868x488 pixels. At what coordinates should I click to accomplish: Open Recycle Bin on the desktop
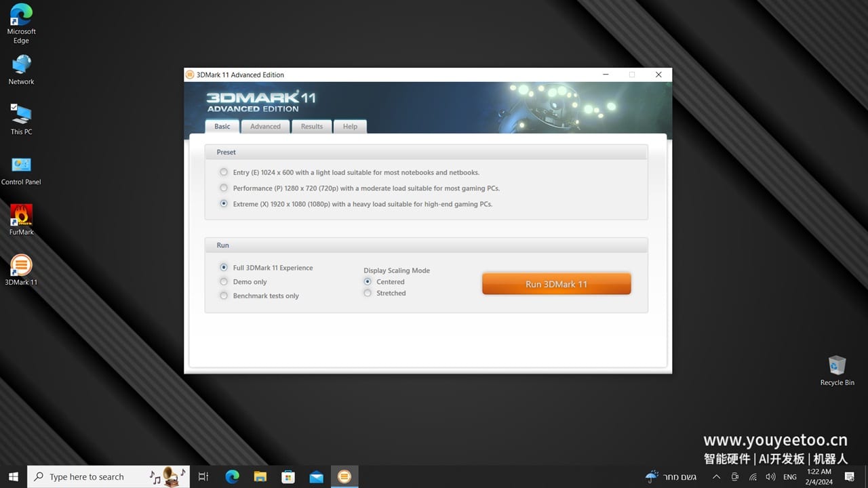[x=837, y=366]
